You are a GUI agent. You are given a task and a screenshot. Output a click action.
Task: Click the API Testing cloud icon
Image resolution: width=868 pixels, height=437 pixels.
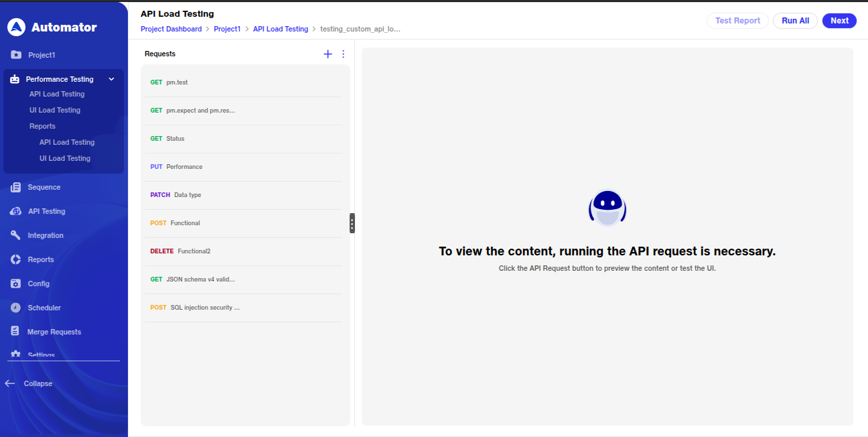[15, 211]
